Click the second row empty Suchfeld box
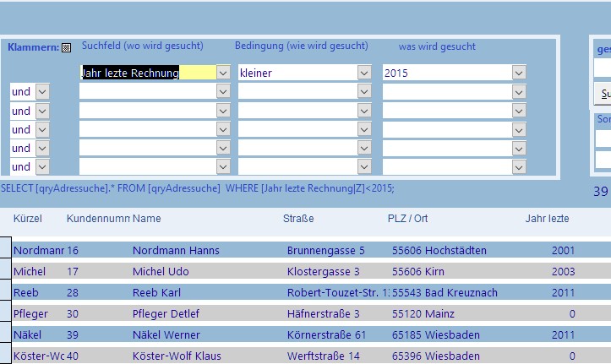The width and height of the screenshot is (611, 364). click(x=147, y=92)
